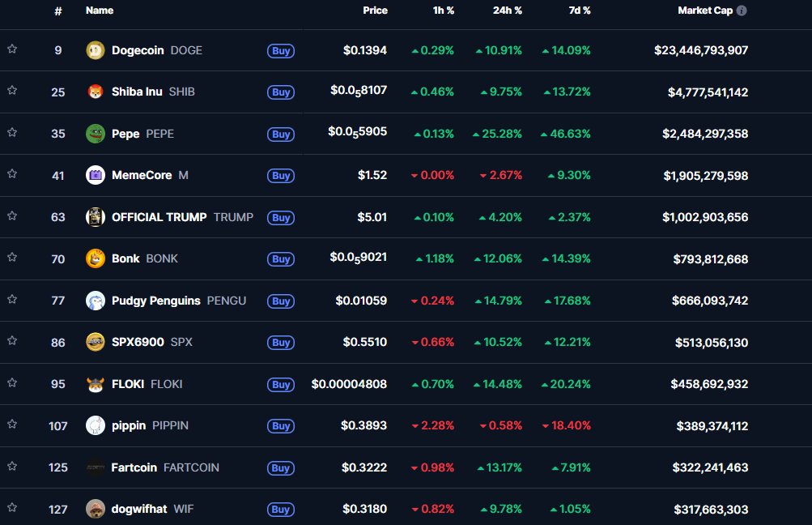Click the Pudgy Penguins logo
The width and height of the screenshot is (812, 525).
pos(96,301)
